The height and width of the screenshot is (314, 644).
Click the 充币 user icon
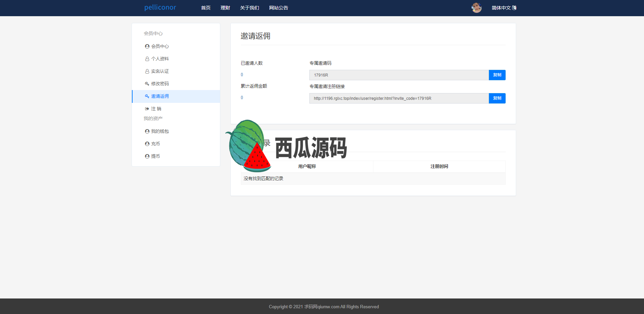tap(147, 144)
